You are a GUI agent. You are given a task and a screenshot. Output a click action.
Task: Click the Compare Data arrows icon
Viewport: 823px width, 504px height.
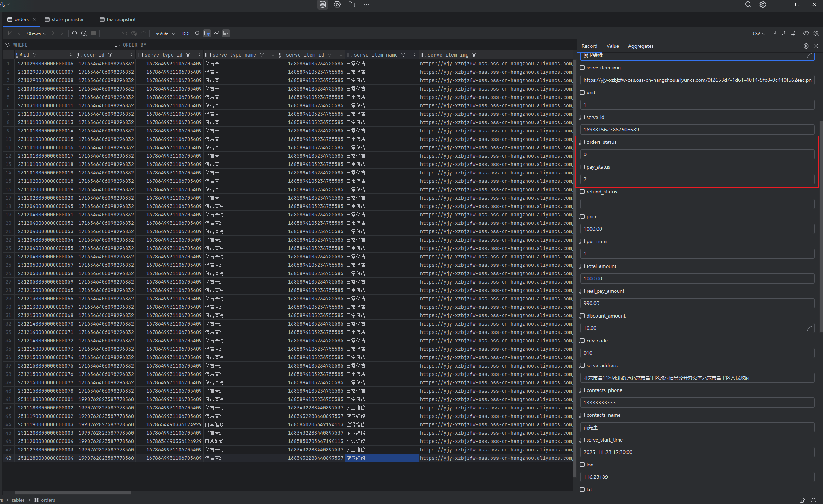click(794, 33)
